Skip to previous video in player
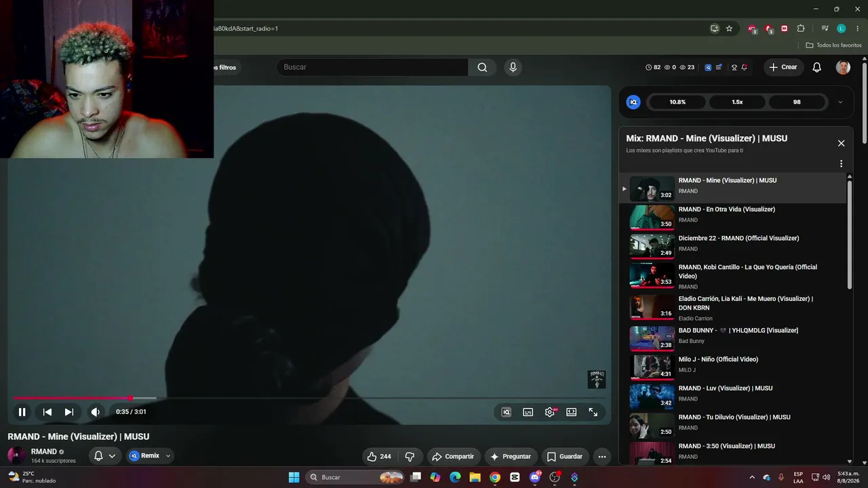This screenshot has width=868, height=488. click(x=47, y=412)
